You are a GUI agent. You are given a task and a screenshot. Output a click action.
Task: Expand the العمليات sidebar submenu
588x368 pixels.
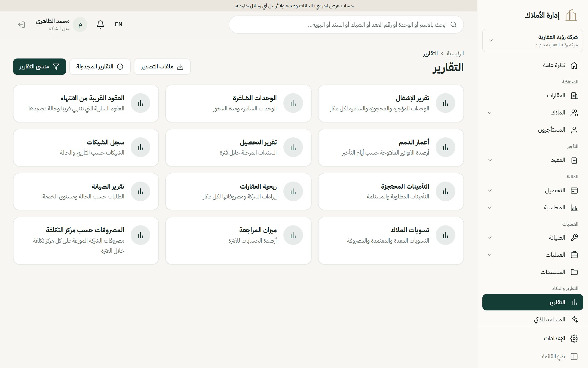[490, 255]
